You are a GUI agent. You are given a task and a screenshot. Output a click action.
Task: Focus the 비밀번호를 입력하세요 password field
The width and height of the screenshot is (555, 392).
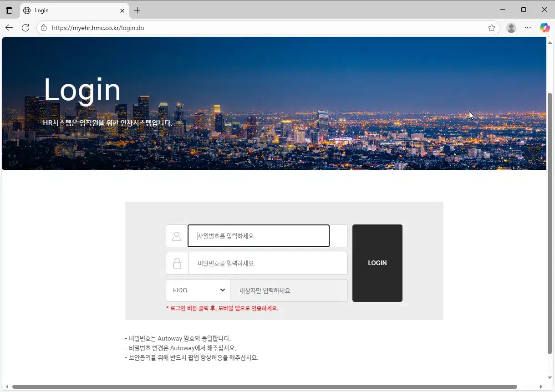coord(268,263)
